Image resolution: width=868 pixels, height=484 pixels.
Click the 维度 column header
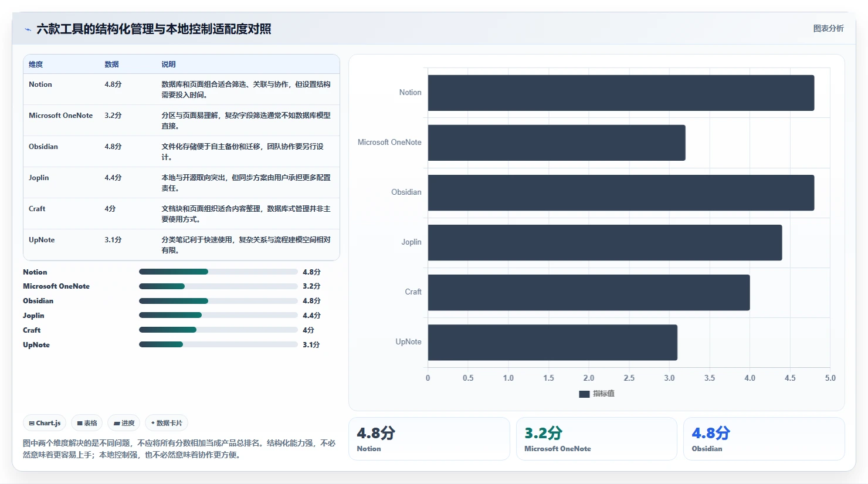point(36,65)
